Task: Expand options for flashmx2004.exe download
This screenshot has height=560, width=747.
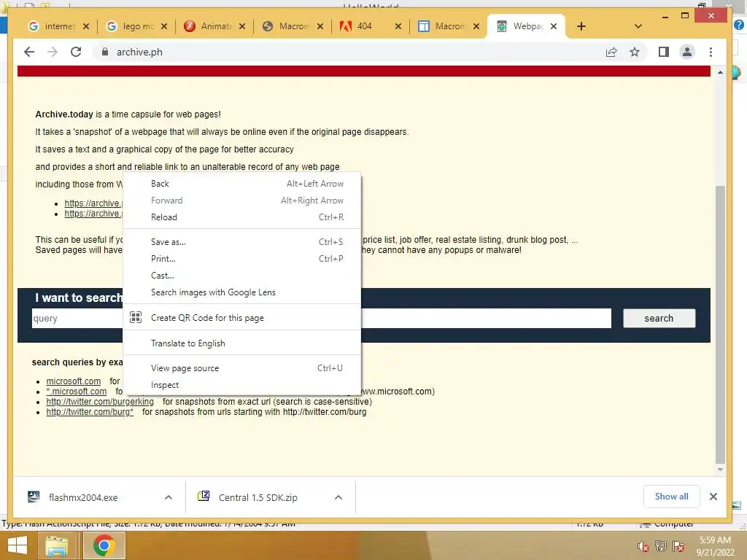Action: pos(169,497)
